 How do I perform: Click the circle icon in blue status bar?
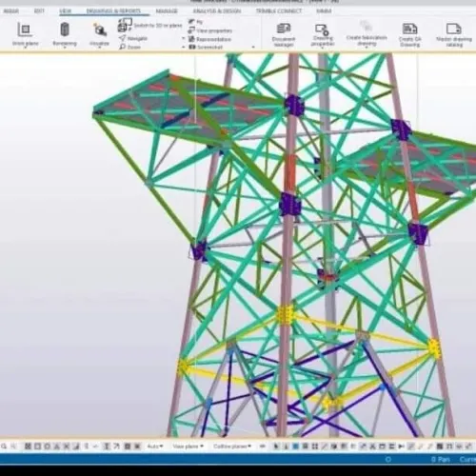(x=387, y=459)
